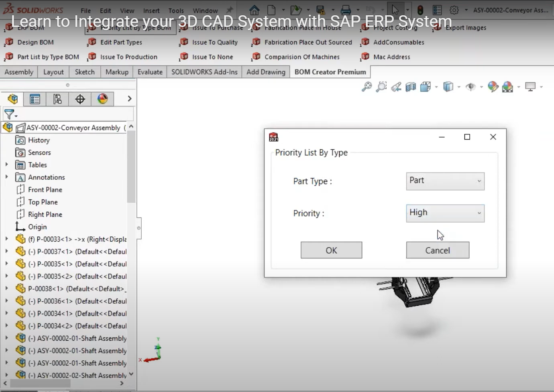554x392 pixels.
Task: Click Zoom to Fit icon
Action: (x=367, y=87)
